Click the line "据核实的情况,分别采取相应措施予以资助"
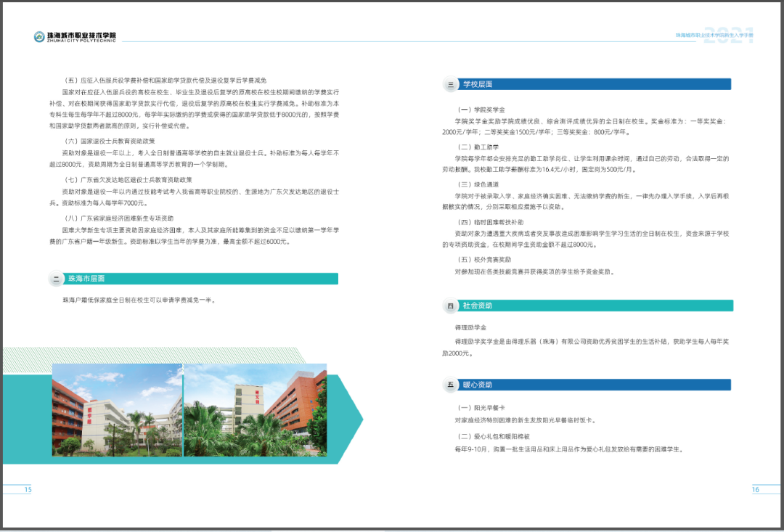 click(x=504, y=207)
